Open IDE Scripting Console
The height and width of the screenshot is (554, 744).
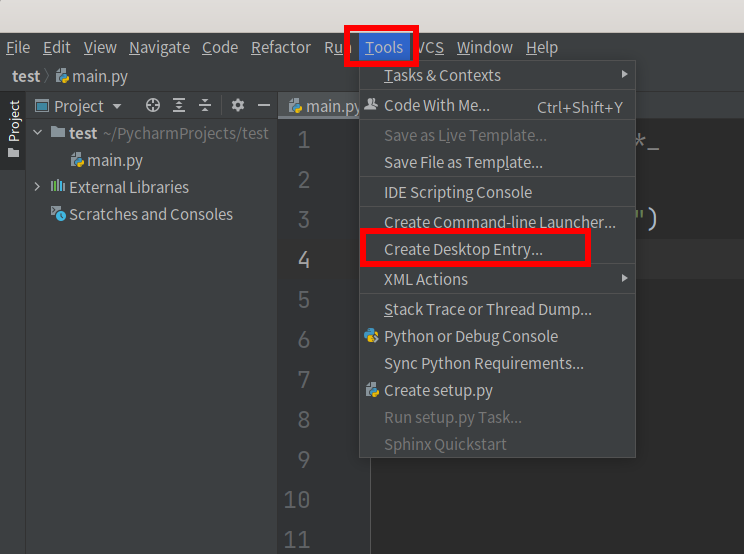pyautogui.click(x=497, y=193)
